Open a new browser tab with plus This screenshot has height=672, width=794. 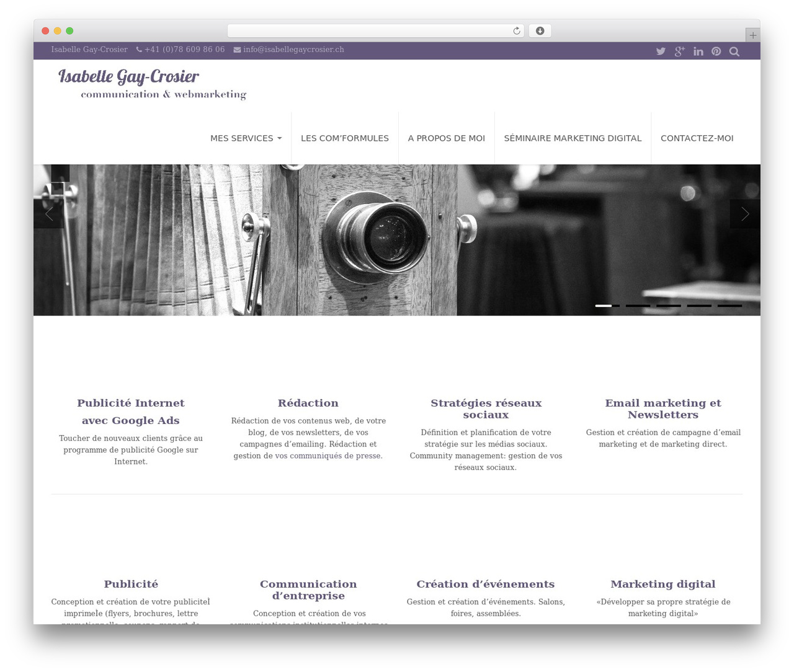tap(752, 35)
